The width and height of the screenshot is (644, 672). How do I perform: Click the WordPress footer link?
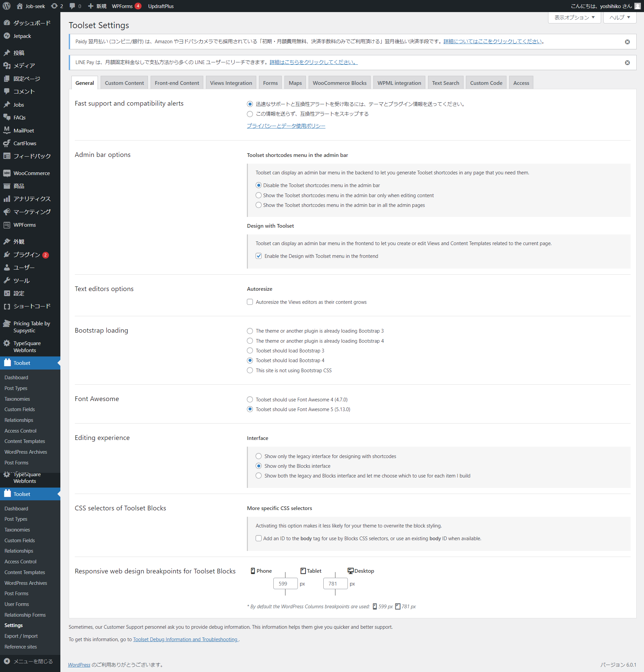79,665
